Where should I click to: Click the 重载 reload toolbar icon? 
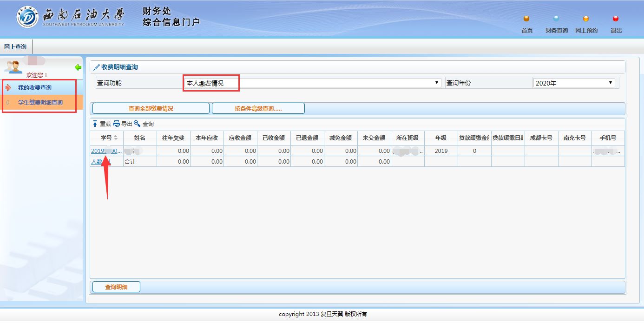(x=95, y=124)
